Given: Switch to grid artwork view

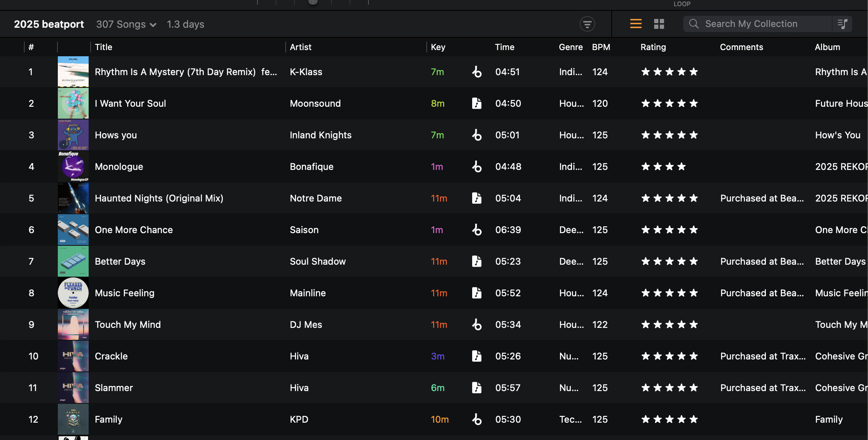Looking at the screenshot, I should click(x=659, y=24).
